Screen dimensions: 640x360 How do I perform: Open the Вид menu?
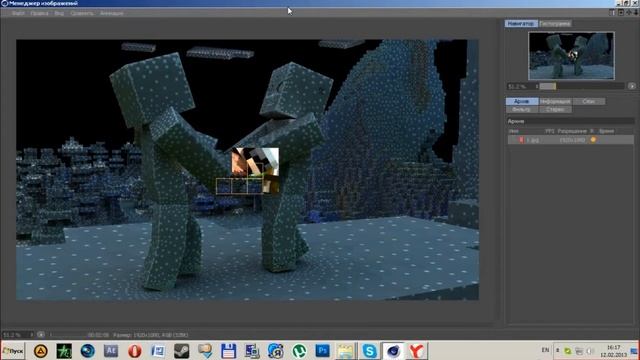click(59, 13)
